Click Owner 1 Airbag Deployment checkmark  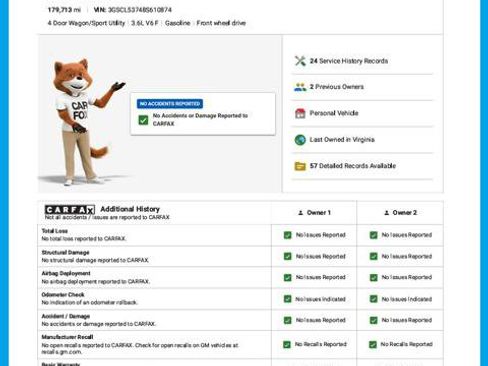pyautogui.click(x=287, y=278)
